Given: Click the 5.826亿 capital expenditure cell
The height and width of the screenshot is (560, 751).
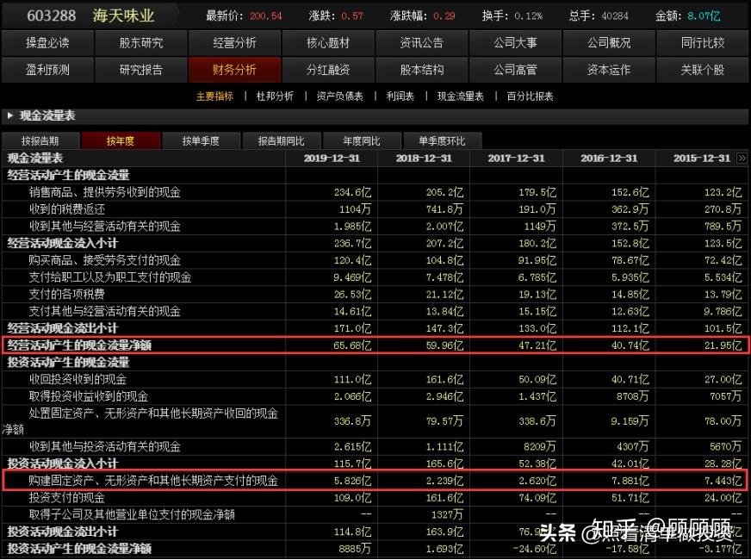Looking at the screenshot, I should [x=352, y=481].
